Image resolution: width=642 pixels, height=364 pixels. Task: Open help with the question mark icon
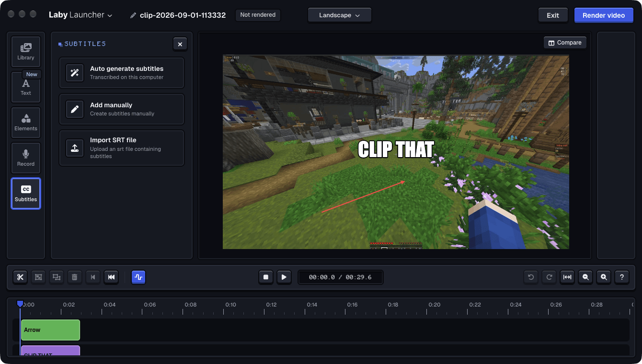622,277
